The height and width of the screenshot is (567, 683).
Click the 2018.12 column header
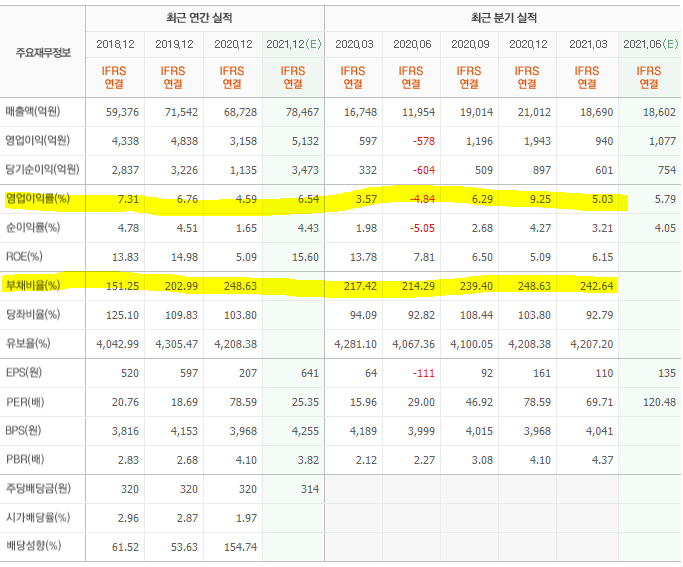point(115,44)
